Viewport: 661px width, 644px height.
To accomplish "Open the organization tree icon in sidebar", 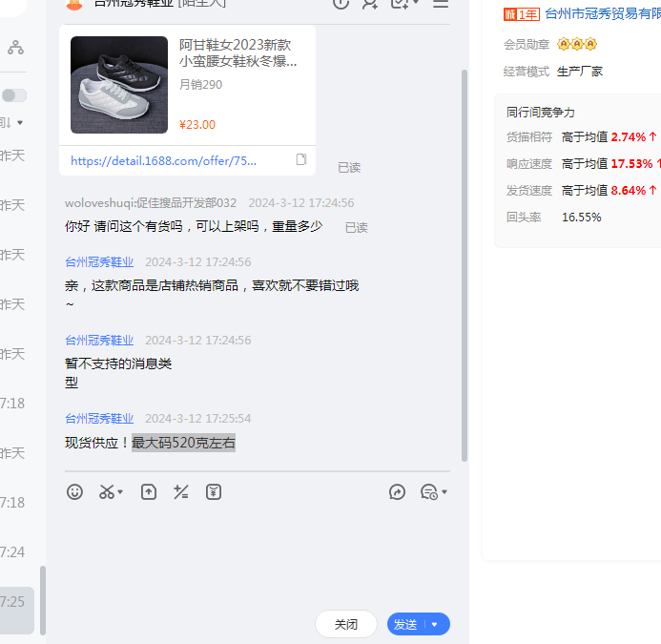I will point(15,48).
